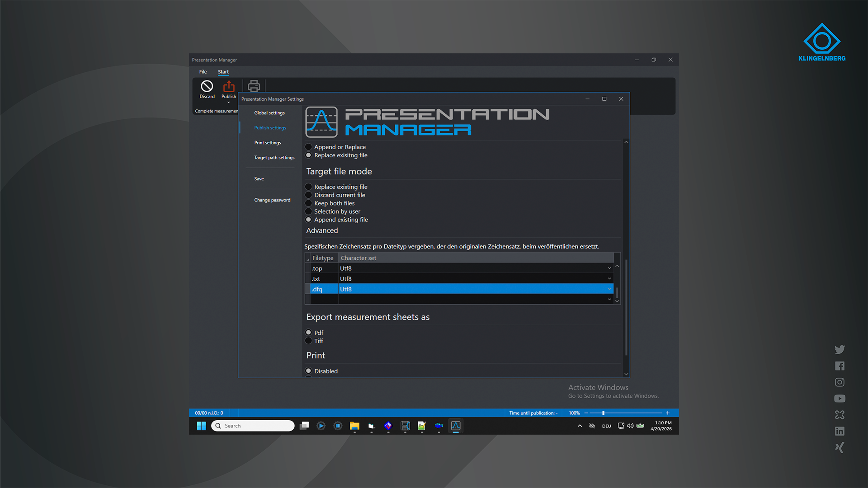Click the Twitter icon on the right
Image resolution: width=868 pixels, height=488 pixels.
[x=840, y=349]
